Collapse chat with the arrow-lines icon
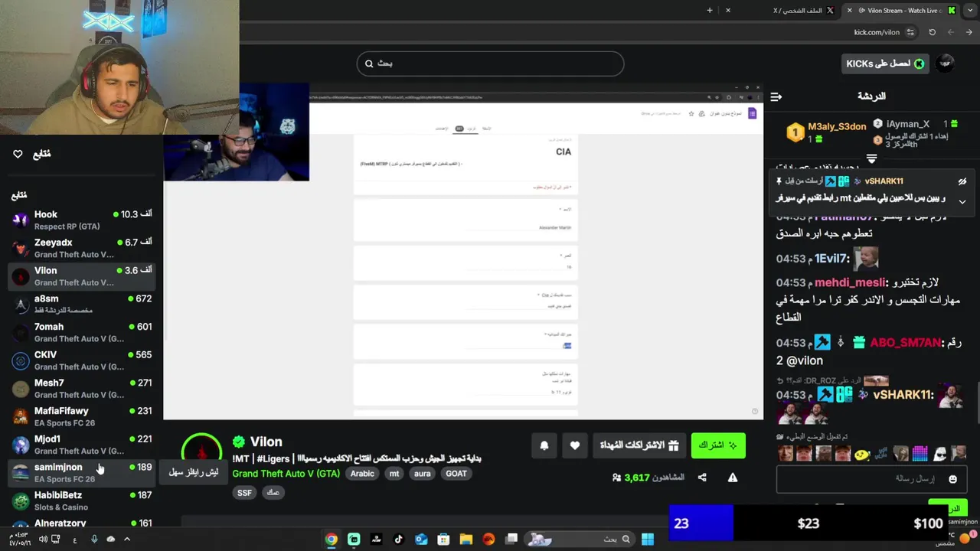980x551 pixels. (776, 96)
